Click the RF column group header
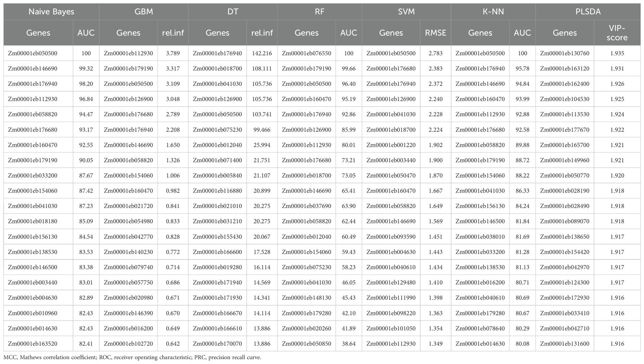644x364 pixels. pyautogui.click(x=319, y=12)
